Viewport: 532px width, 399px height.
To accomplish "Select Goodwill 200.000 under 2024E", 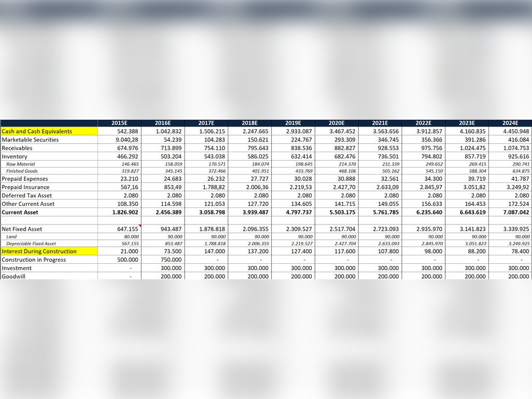I will (518, 277).
